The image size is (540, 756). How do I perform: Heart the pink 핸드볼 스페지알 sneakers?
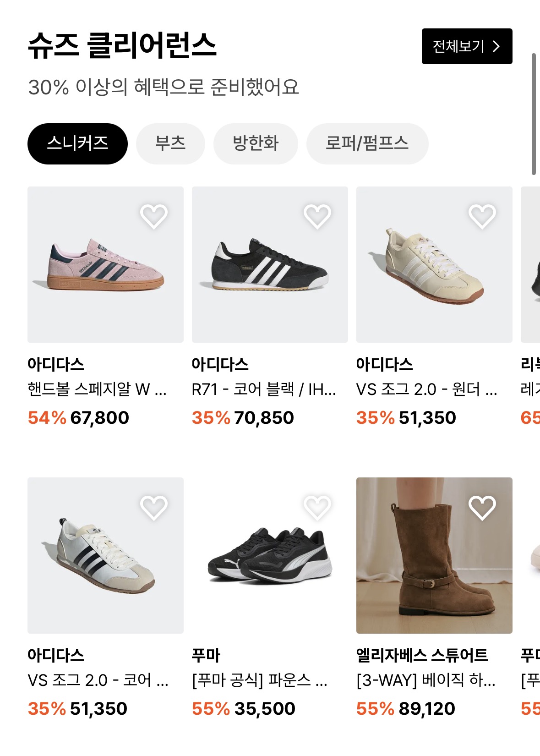point(155,217)
